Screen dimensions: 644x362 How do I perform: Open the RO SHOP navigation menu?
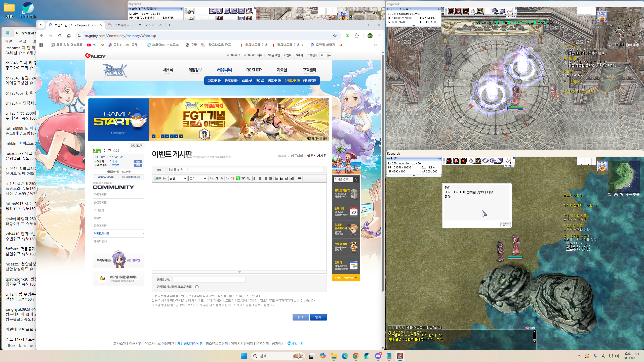[254, 70]
